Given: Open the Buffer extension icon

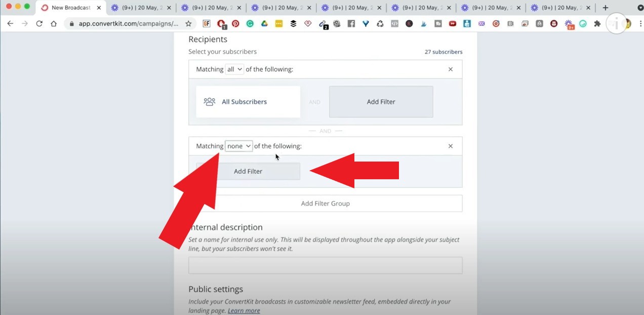Looking at the screenshot, I should [293, 23].
